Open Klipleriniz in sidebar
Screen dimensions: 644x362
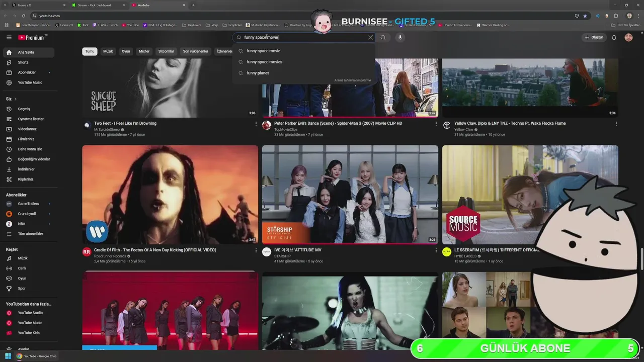tap(28, 179)
